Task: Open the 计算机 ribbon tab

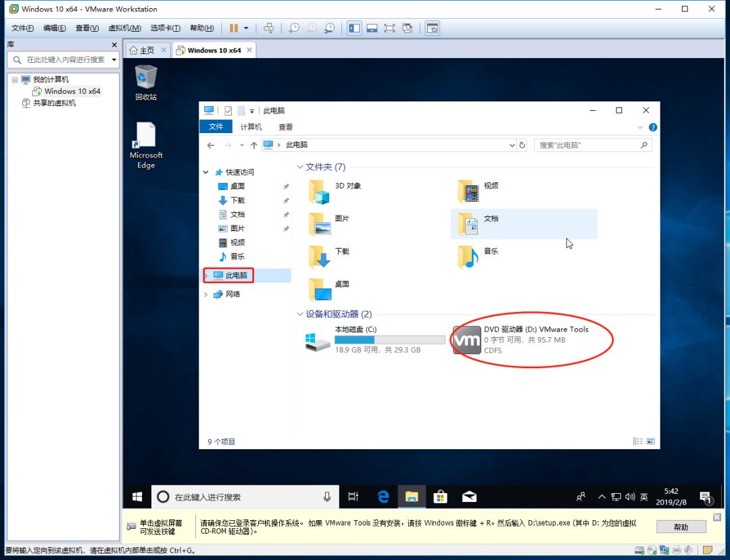Action: tap(251, 127)
